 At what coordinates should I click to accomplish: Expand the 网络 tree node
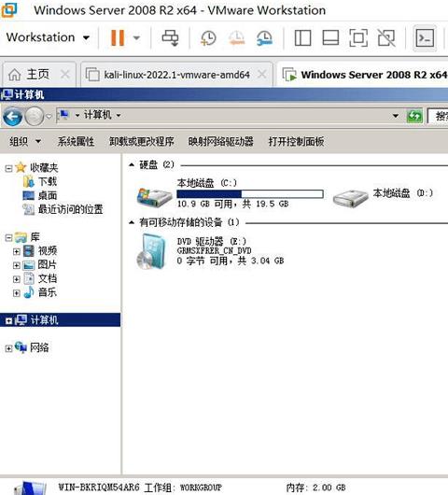[8, 348]
